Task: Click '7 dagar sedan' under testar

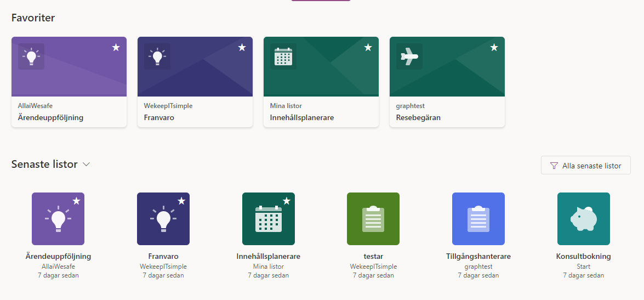Action: (x=373, y=275)
